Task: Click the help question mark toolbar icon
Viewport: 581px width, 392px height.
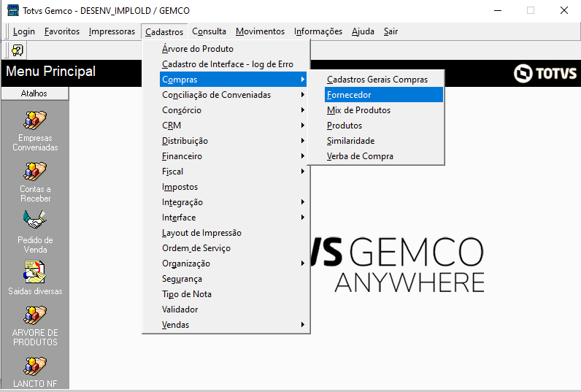Action: tap(17, 50)
